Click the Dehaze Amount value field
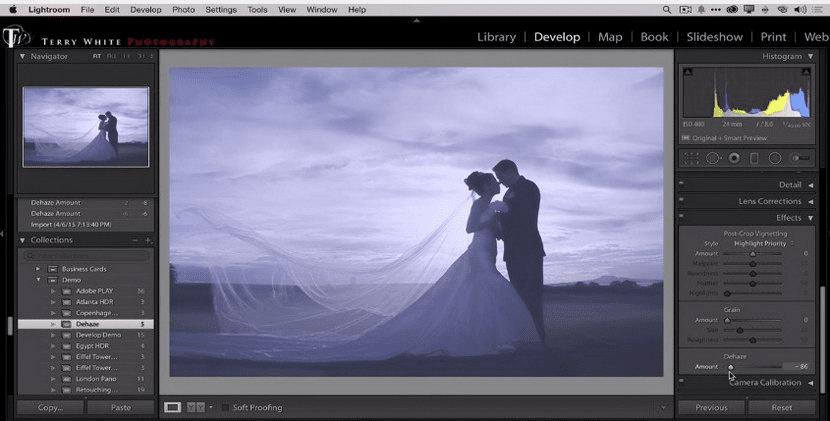Image resolution: width=830 pixels, height=421 pixels. point(799,366)
